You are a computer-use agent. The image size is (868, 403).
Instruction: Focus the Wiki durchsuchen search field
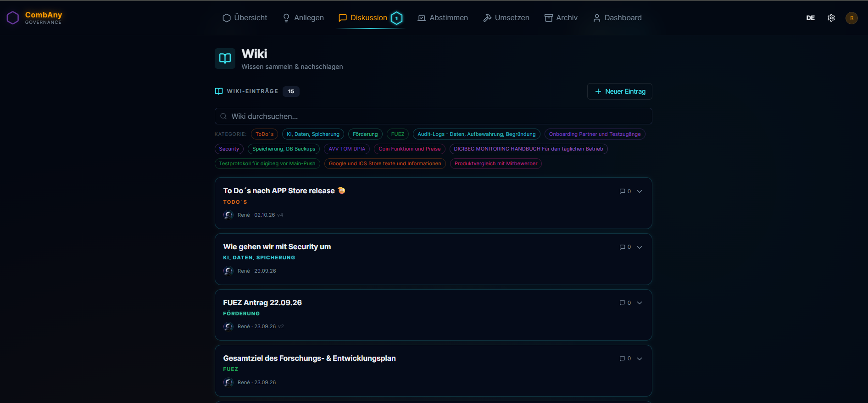[434, 117]
